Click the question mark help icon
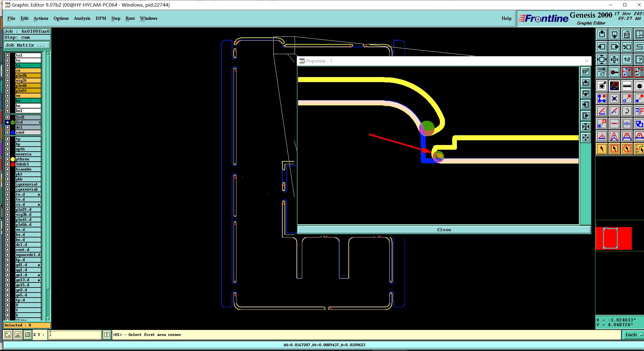Image resolution: width=644 pixels, height=351 pixels. tap(639, 59)
